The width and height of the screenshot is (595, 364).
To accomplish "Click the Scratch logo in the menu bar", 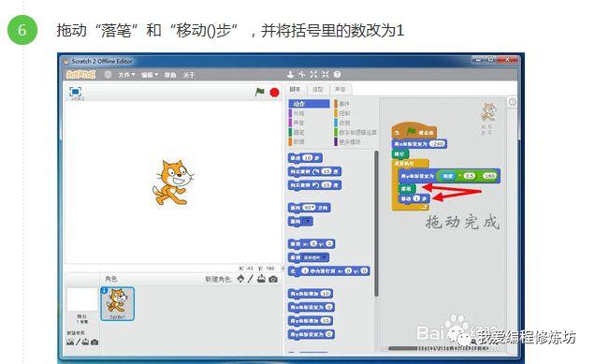I will 80,75.
